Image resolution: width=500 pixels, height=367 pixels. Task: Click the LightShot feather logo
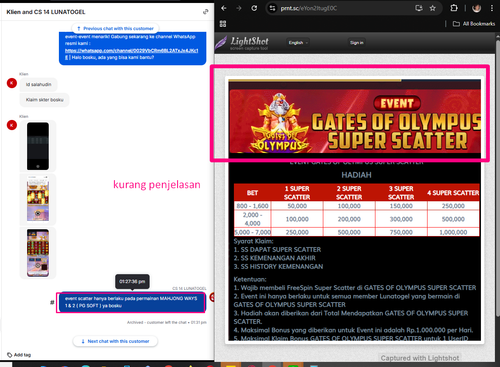[220, 43]
